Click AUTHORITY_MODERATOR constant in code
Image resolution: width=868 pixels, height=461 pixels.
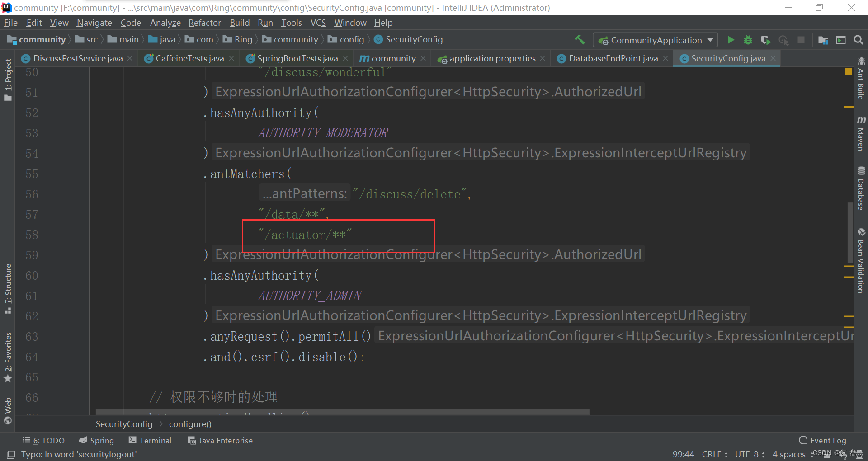[x=323, y=133]
